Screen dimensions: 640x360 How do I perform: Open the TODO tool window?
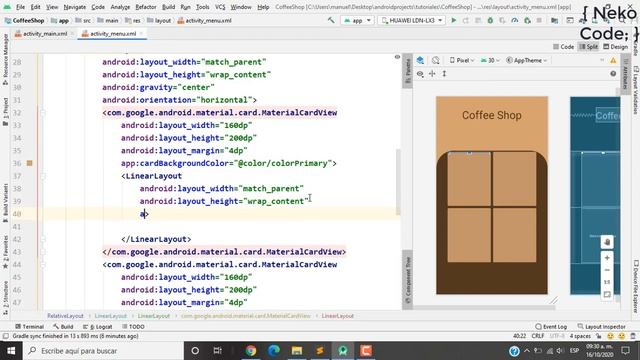coord(133,327)
